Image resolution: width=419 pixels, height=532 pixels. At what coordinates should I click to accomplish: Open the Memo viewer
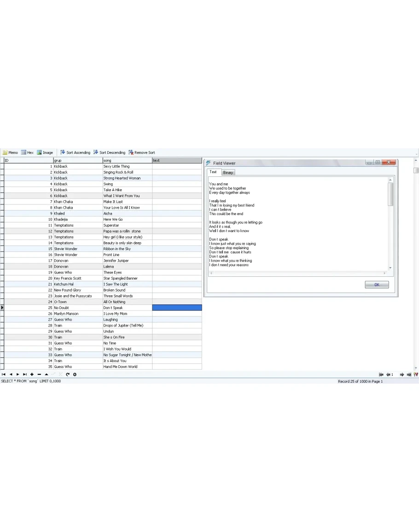tap(10, 152)
